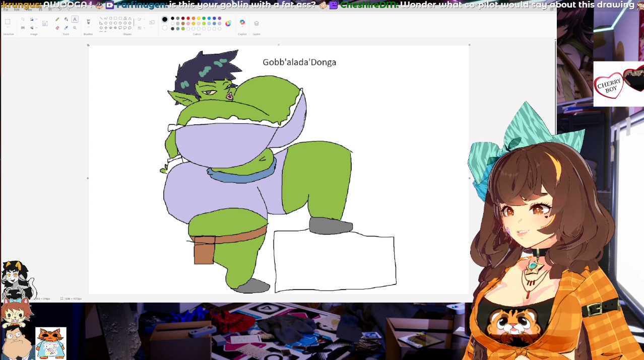Choose the Five-point star shape
The height and width of the screenshot is (360, 644).
click(x=110, y=28)
